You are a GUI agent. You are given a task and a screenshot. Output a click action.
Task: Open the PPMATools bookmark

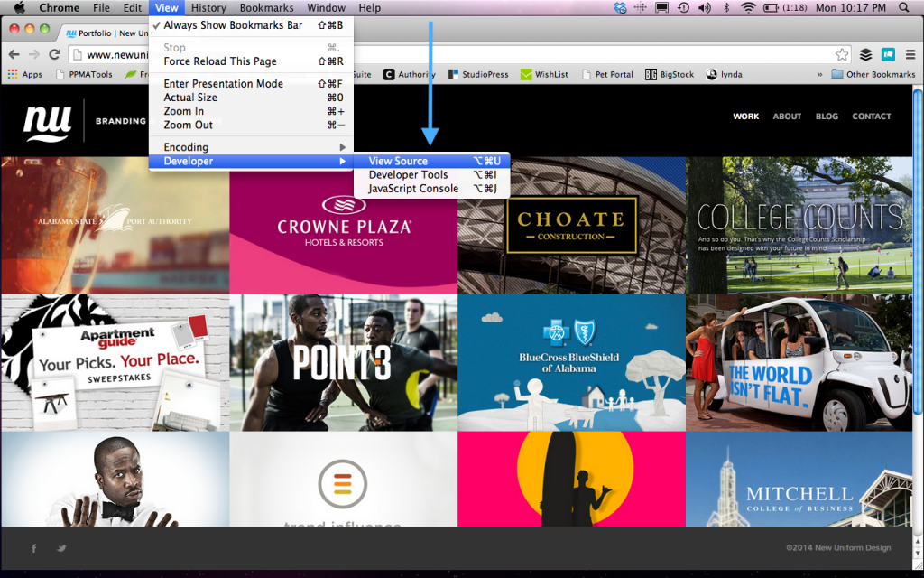pyautogui.click(x=83, y=74)
